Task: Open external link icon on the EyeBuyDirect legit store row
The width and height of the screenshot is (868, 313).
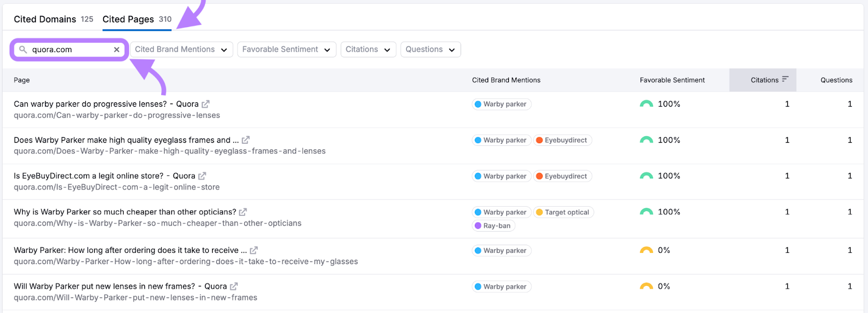Action: 202,175
